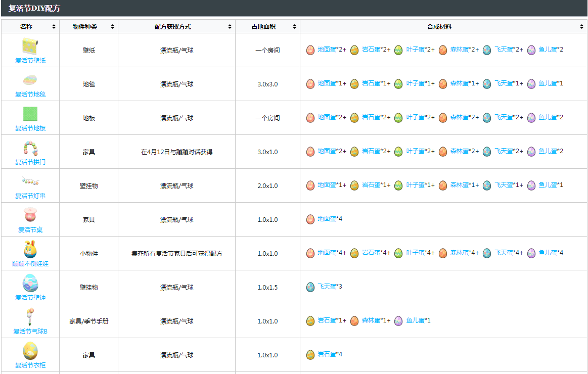Click the 飞天蛋 egg icon in 复活节壁钟 row
Viewport: 588px width, 374px height.
[310, 287]
